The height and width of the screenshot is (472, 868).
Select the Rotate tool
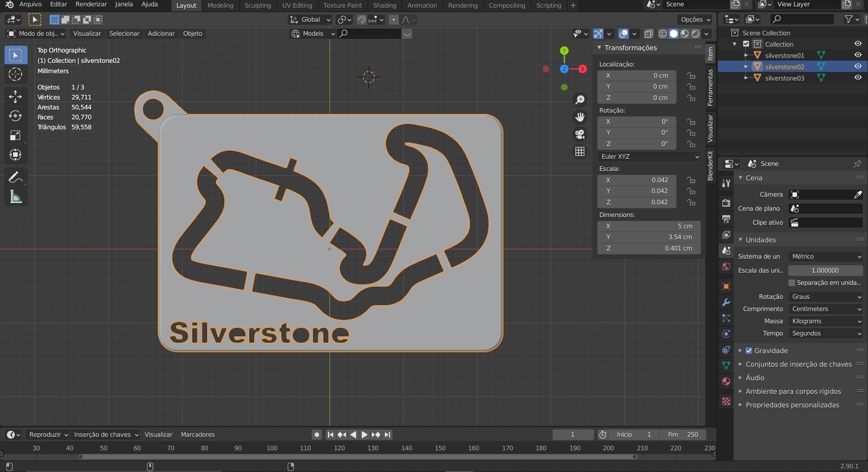15,116
